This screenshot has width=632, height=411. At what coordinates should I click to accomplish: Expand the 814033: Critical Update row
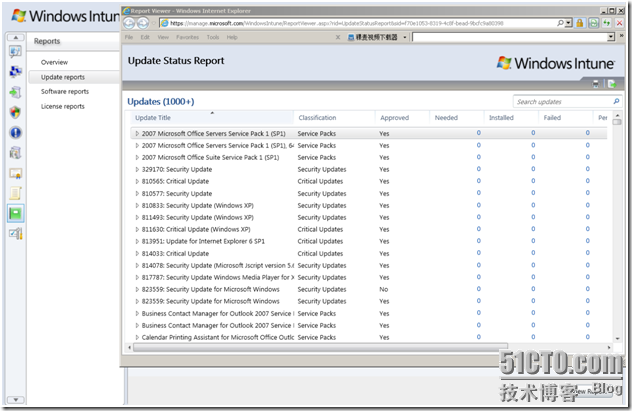click(x=137, y=253)
